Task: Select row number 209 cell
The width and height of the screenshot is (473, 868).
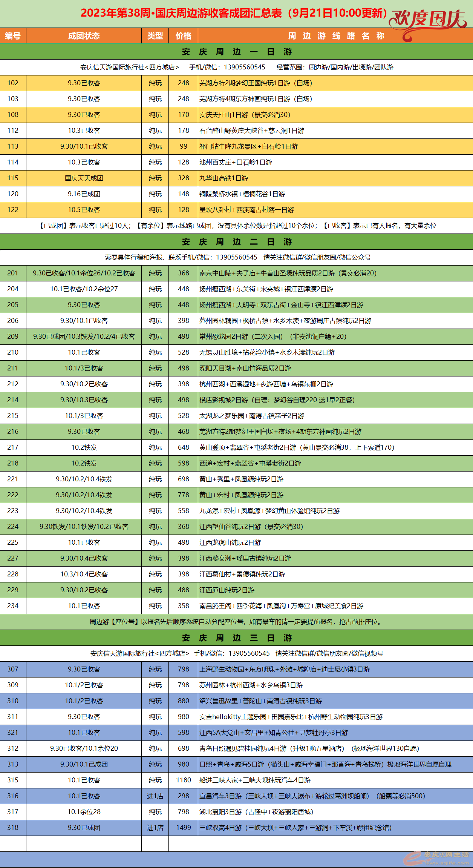Action: pyautogui.click(x=13, y=336)
